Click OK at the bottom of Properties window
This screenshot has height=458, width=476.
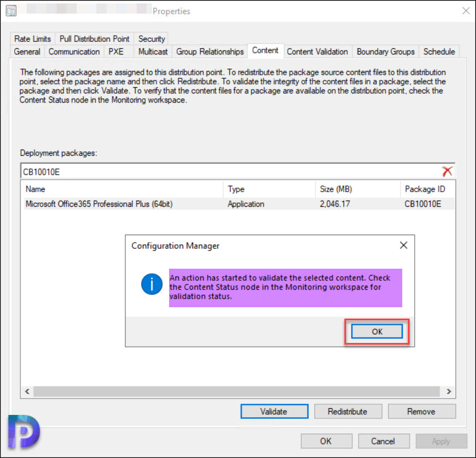pyautogui.click(x=326, y=441)
